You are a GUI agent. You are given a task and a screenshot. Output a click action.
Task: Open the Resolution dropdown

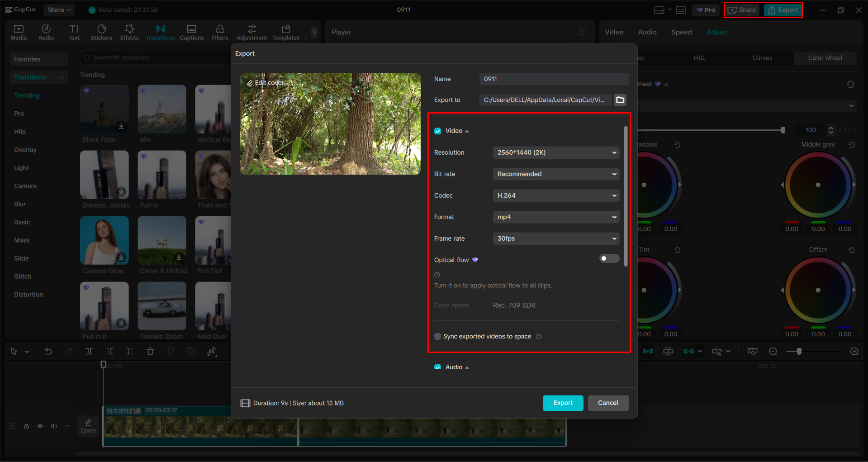point(555,152)
